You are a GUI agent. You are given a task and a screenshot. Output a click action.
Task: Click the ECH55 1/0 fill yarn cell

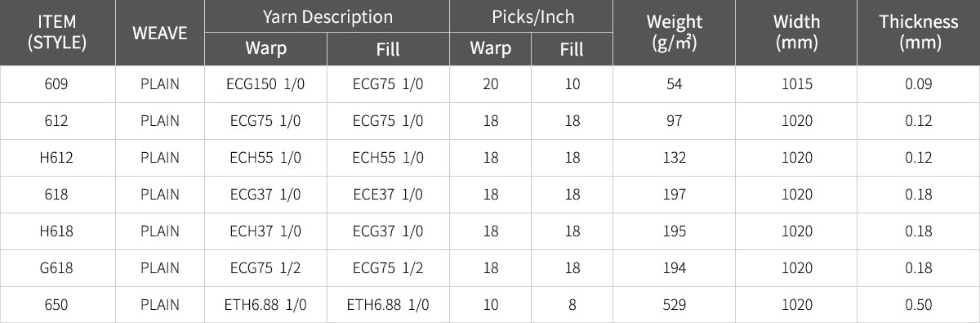click(x=388, y=158)
